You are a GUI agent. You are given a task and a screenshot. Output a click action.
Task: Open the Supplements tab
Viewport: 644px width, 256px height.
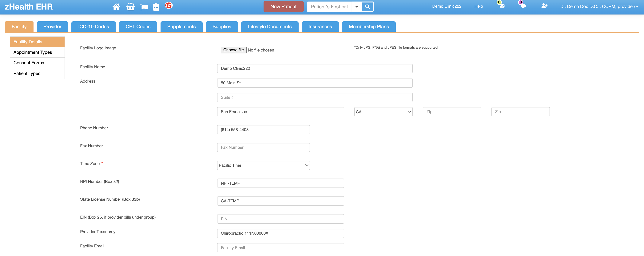click(181, 27)
